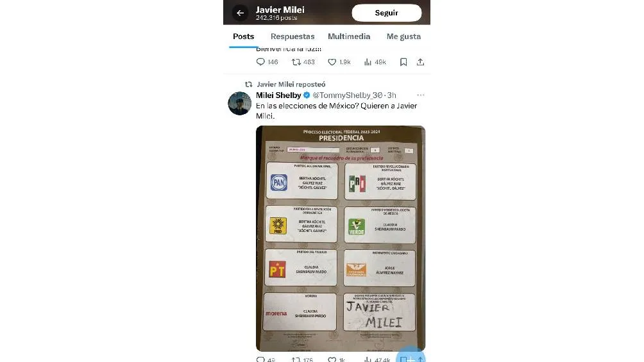The width and height of the screenshot is (644, 362).
Task: Select the Me gusta tab
Action: [x=403, y=37]
